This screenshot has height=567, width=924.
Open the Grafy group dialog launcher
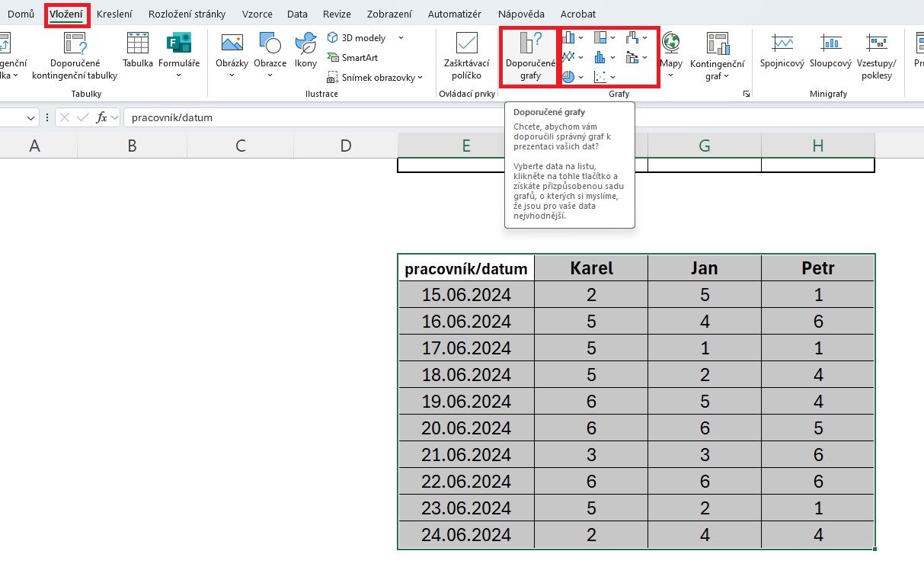[746, 94]
